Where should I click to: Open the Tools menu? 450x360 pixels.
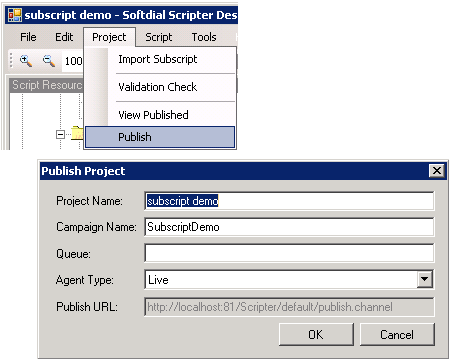(204, 37)
